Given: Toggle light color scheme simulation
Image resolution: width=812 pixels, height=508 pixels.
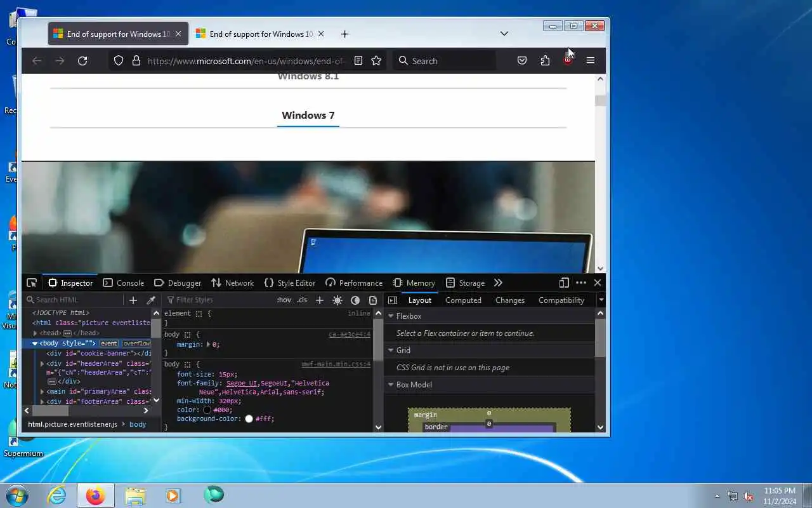Looking at the screenshot, I should (x=337, y=300).
